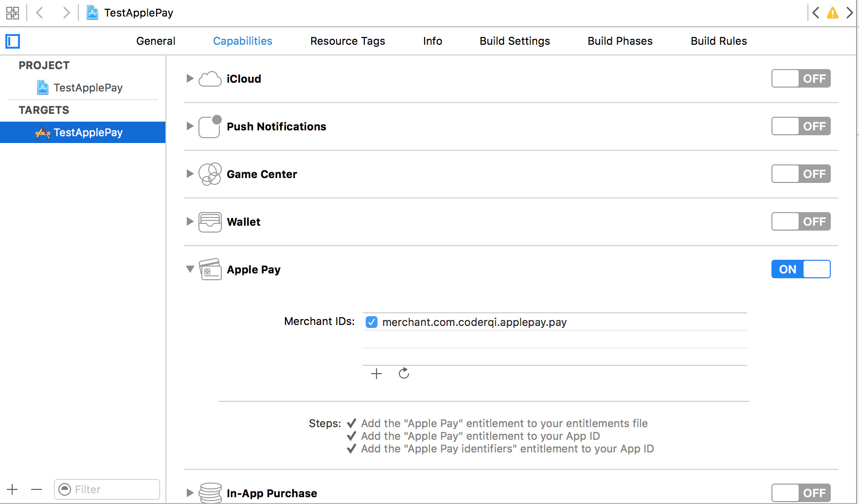Add a new merchant ID with plus
The width and height of the screenshot is (859, 504).
click(x=376, y=374)
